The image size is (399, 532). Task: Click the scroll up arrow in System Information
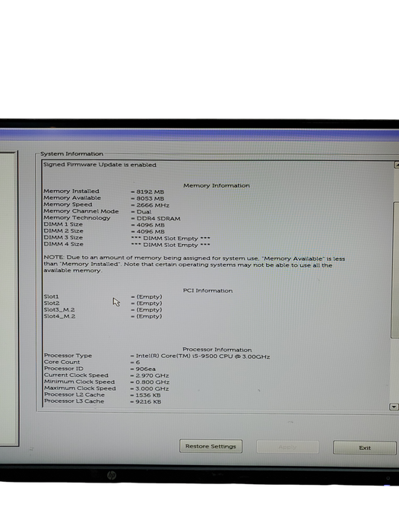click(x=396, y=165)
